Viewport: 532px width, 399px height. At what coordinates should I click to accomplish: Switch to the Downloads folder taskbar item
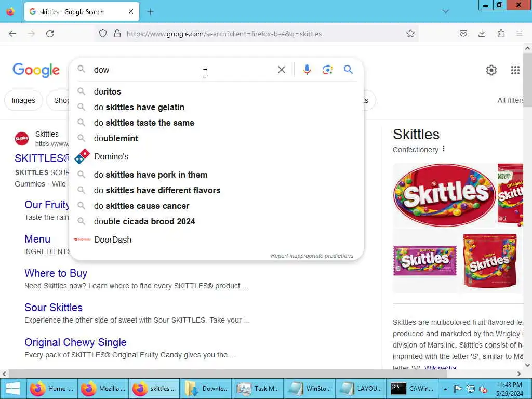(x=207, y=389)
